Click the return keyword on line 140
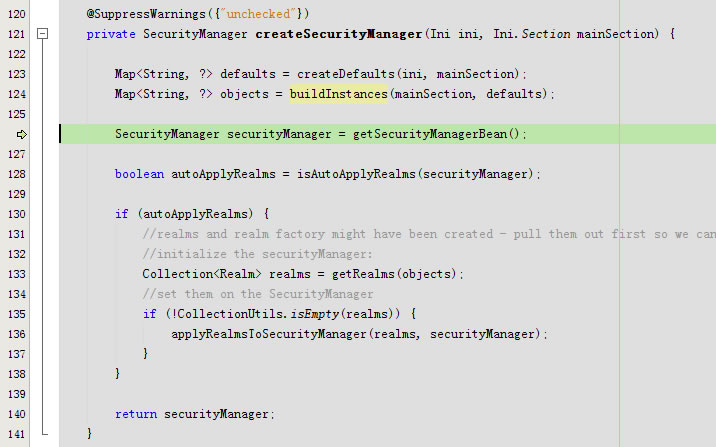716x447 pixels. point(136,414)
